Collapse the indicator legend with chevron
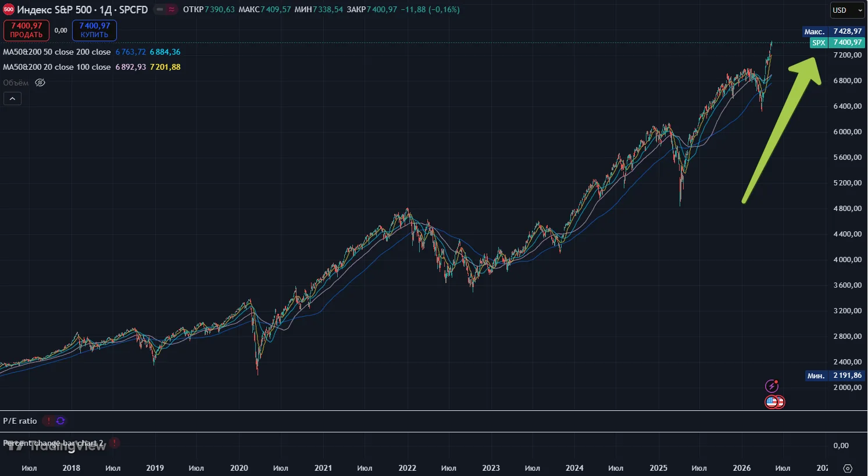Image resolution: width=868 pixels, height=476 pixels. pyautogui.click(x=12, y=99)
